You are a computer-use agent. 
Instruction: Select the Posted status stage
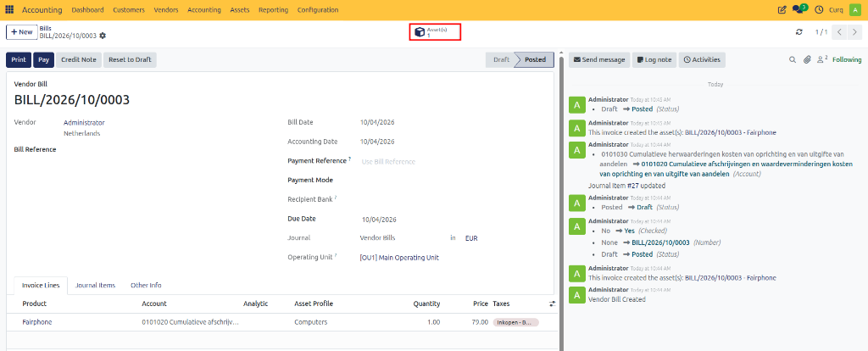536,60
